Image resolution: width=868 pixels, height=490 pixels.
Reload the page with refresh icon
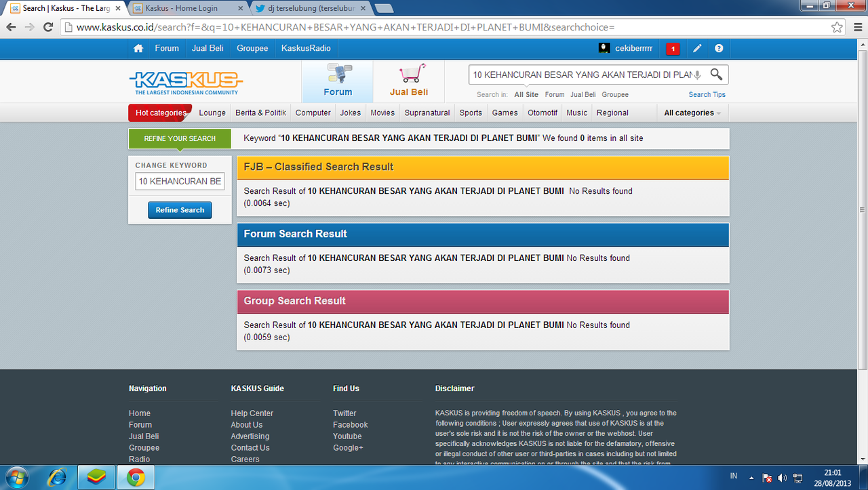pos(48,27)
